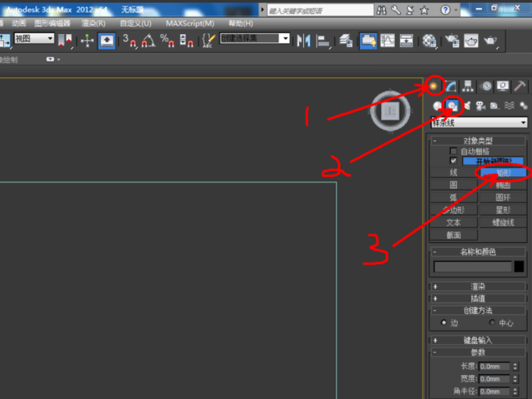Image resolution: width=532 pixels, height=399 pixels.
Task: Open the 样条线 shape type dropdown
Action: 479,122
